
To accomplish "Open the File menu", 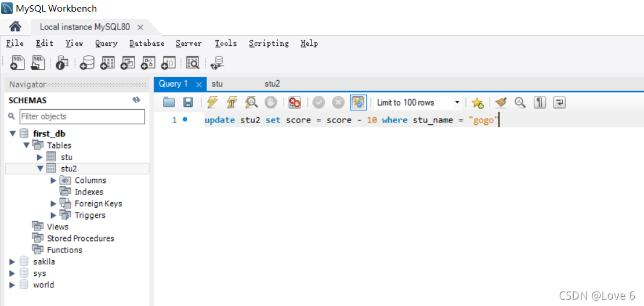I will (x=15, y=43).
